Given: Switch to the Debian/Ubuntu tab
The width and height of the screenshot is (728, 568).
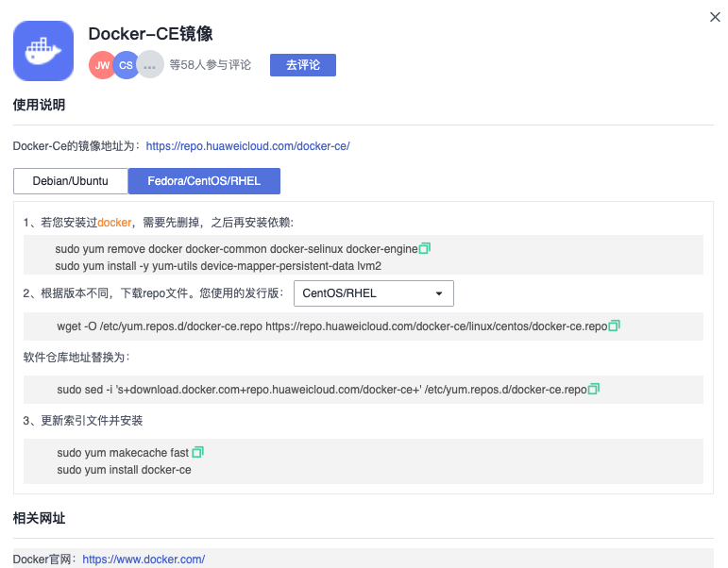Looking at the screenshot, I should (71, 181).
